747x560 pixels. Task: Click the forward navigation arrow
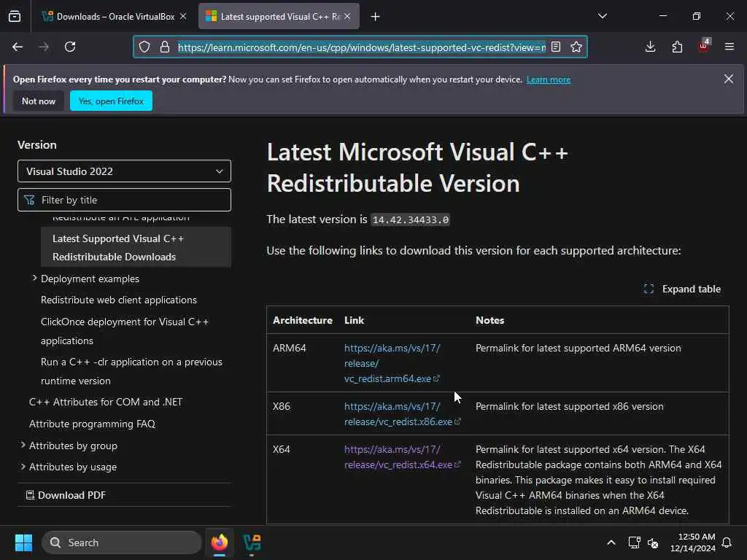coord(43,47)
